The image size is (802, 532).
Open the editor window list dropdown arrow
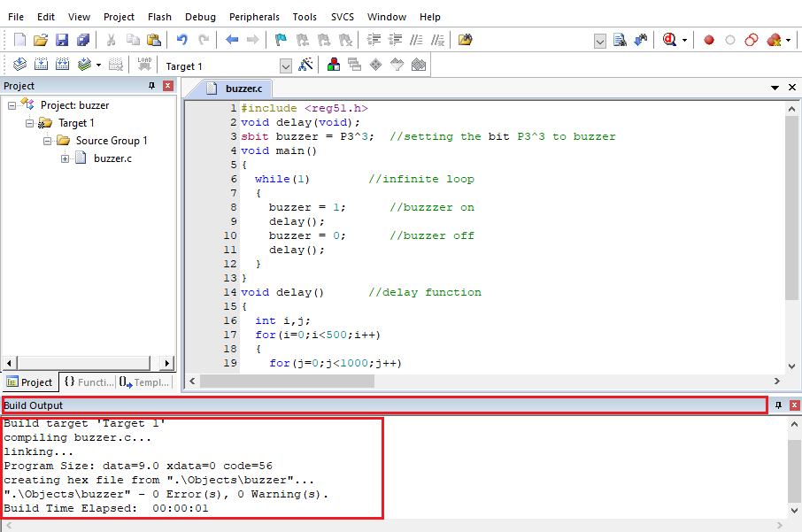click(x=775, y=88)
